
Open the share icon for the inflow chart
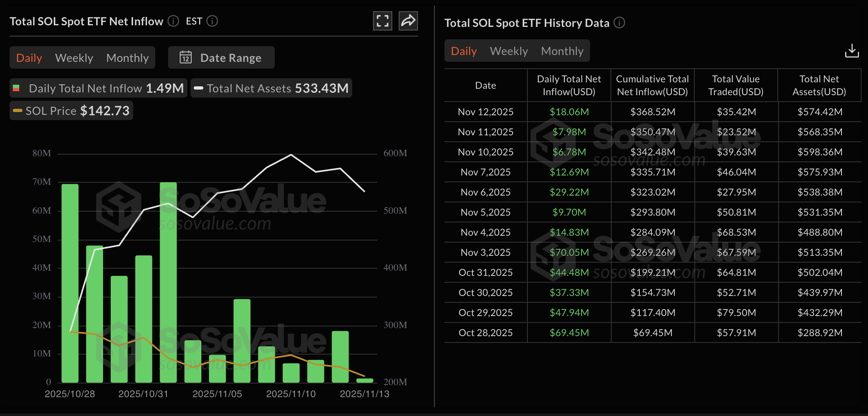pos(408,20)
